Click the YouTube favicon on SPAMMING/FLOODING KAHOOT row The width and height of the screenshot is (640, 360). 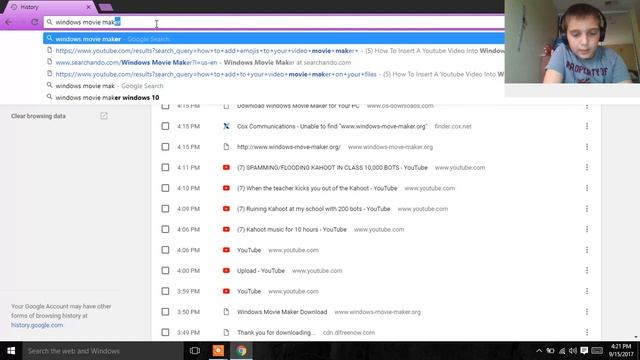coord(226,167)
